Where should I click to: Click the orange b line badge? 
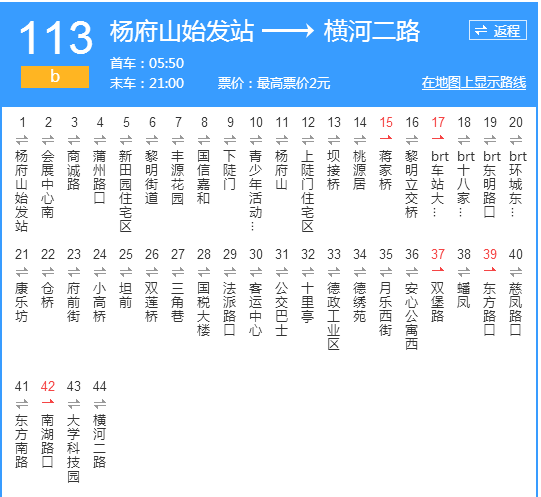(55, 77)
